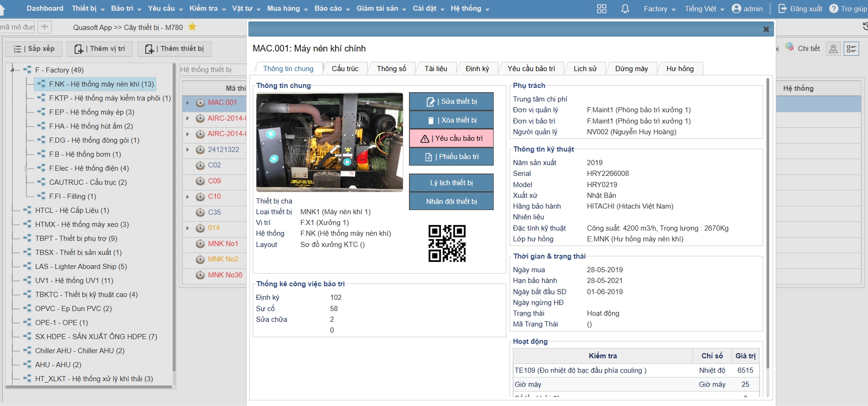Click the Chi tiết detail icon
This screenshot has width=868, height=406.
pos(790,47)
